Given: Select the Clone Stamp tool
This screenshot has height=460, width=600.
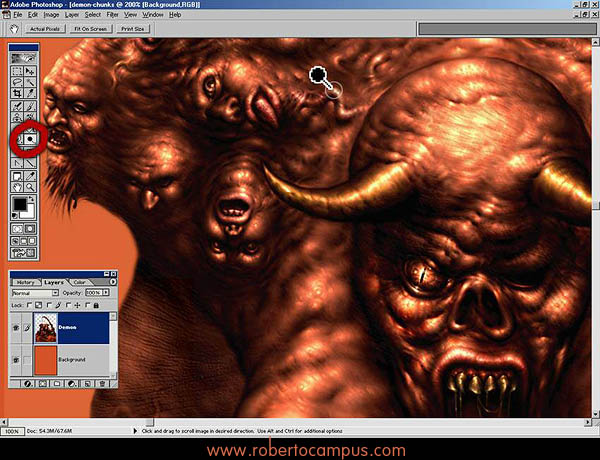Looking at the screenshot, I should coord(17,117).
